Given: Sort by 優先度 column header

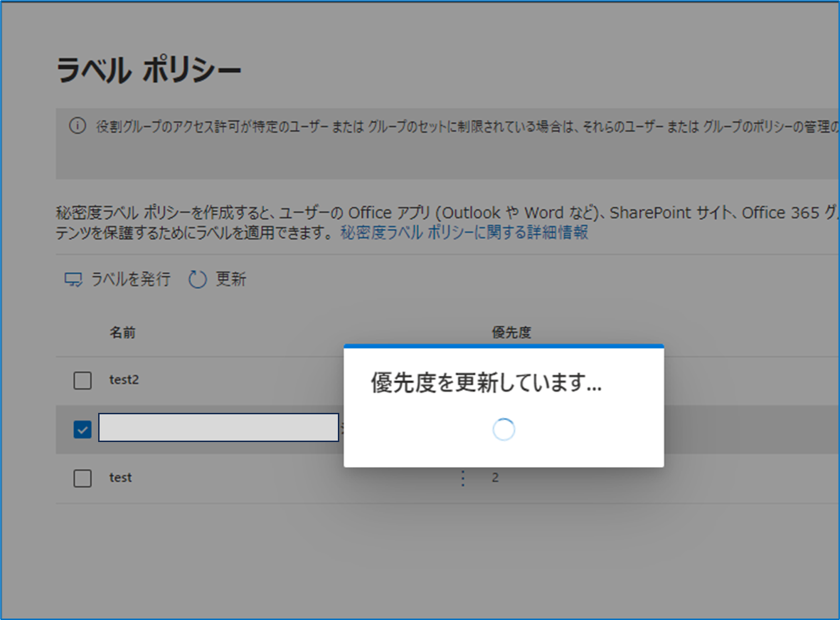Looking at the screenshot, I should pos(511,332).
